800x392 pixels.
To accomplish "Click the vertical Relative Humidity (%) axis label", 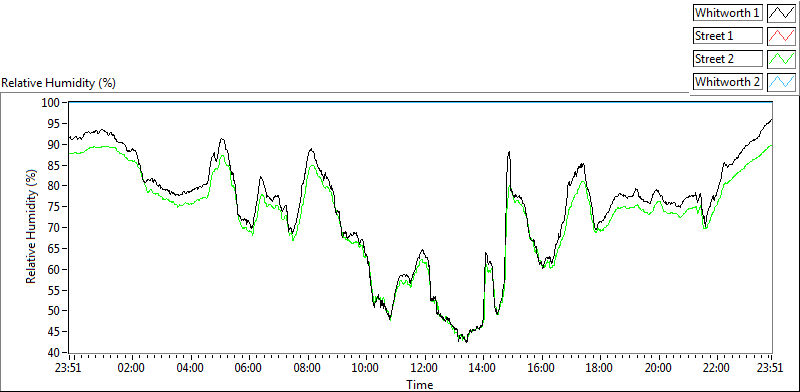I will [x=32, y=227].
